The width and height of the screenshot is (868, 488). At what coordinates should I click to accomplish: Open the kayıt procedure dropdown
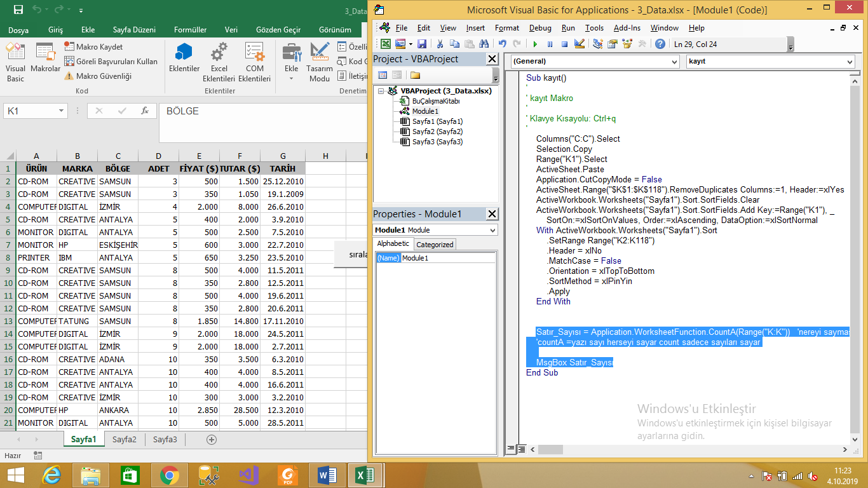coord(850,62)
